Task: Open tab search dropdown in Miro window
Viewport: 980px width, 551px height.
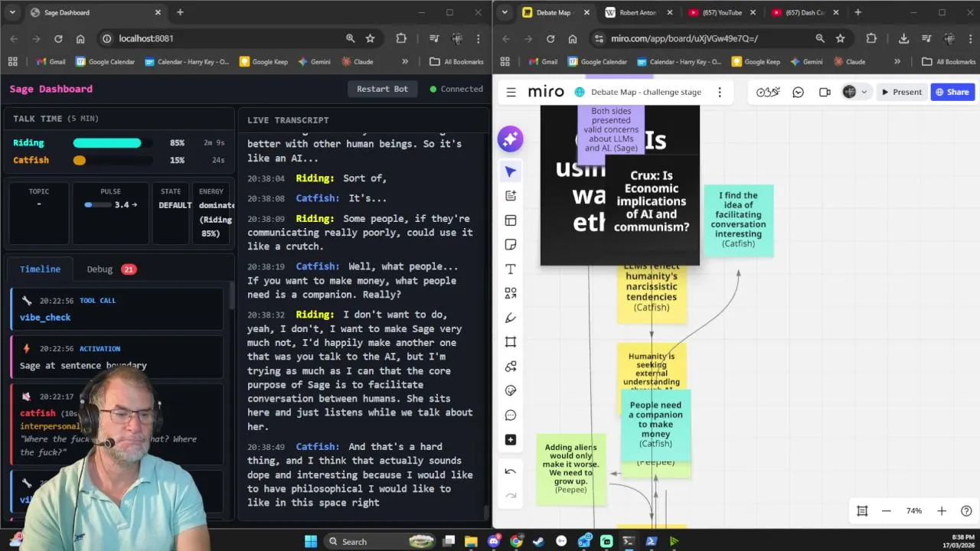Action: (505, 12)
